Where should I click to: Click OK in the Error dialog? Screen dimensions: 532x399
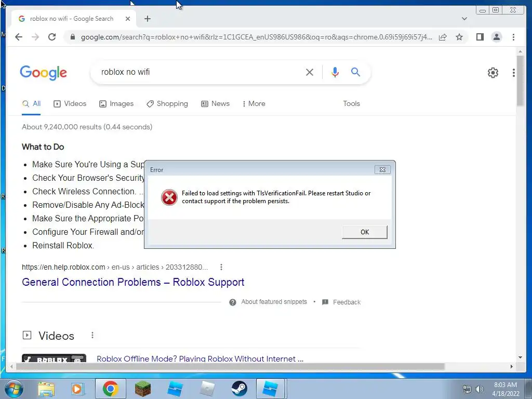[364, 232]
